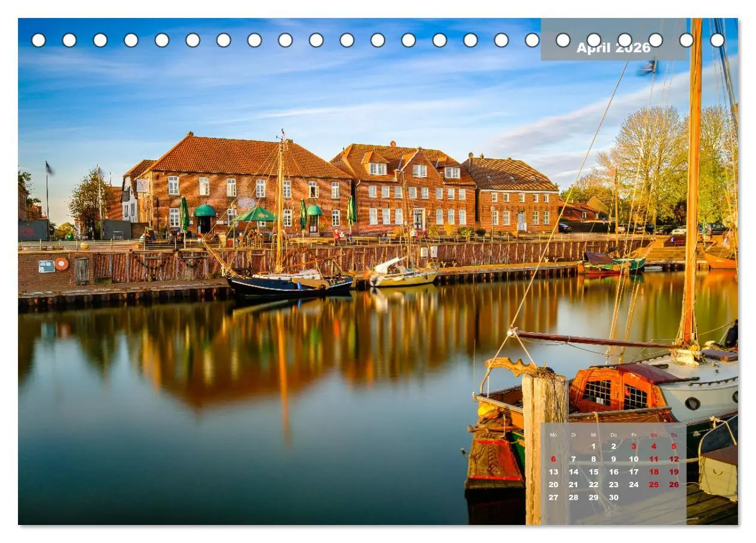Select the red "Sa" weekday header

[x=654, y=435]
